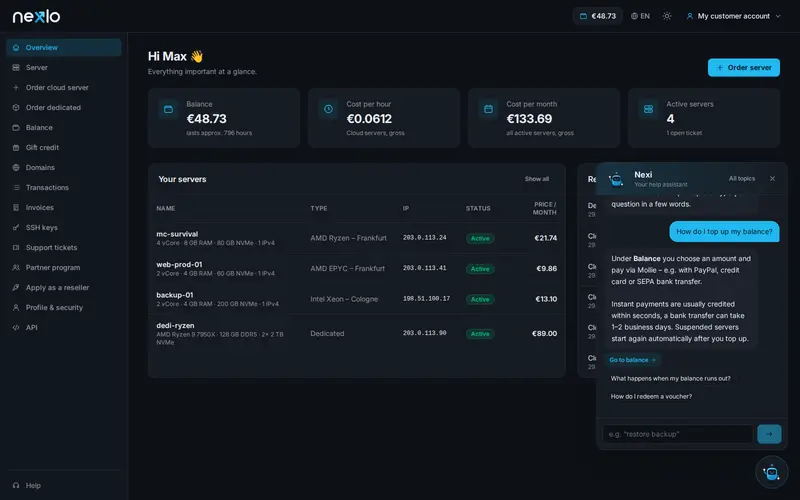Click the API code icon
Viewport: 800px width, 500px height.
coord(16,328)
